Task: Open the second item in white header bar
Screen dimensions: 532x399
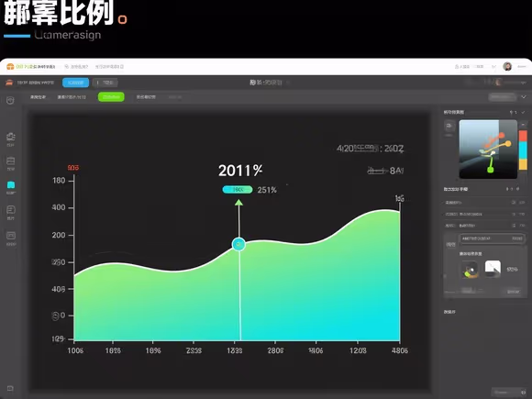Action: [77, 66]
